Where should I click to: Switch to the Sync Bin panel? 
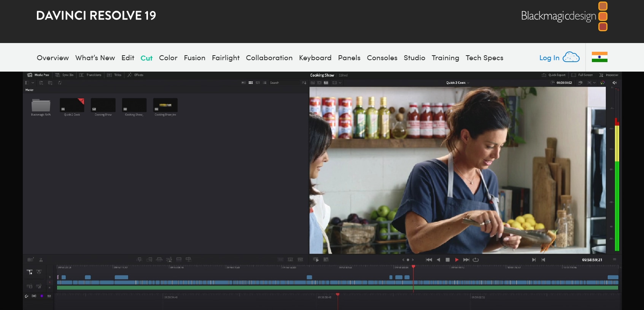click(x=65, y=75)
